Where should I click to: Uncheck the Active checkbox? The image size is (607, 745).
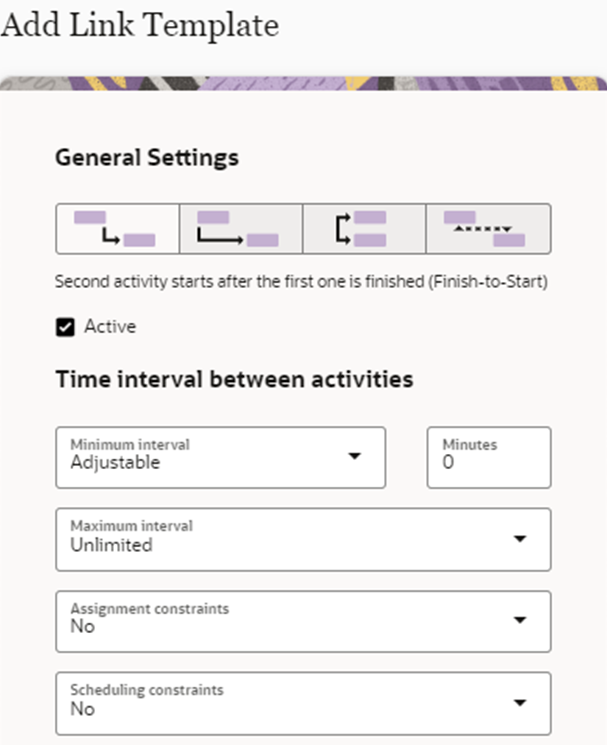[x=65, y=327]
